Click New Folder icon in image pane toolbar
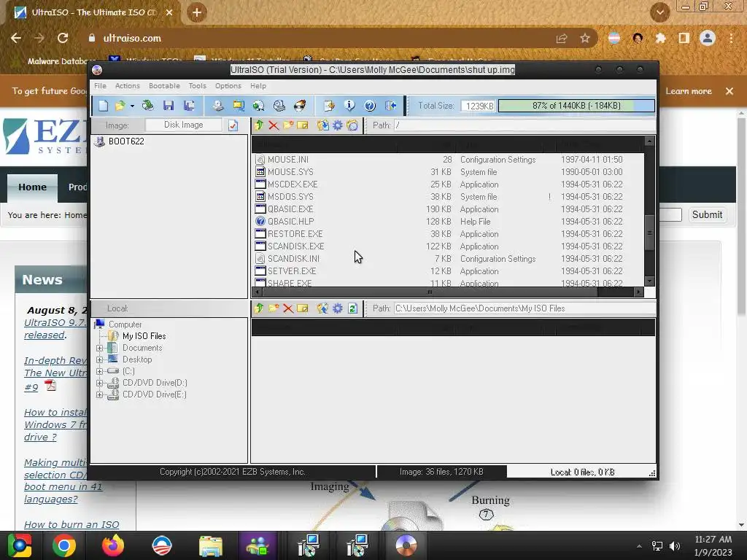747x560 pixels. click(287, 125)
